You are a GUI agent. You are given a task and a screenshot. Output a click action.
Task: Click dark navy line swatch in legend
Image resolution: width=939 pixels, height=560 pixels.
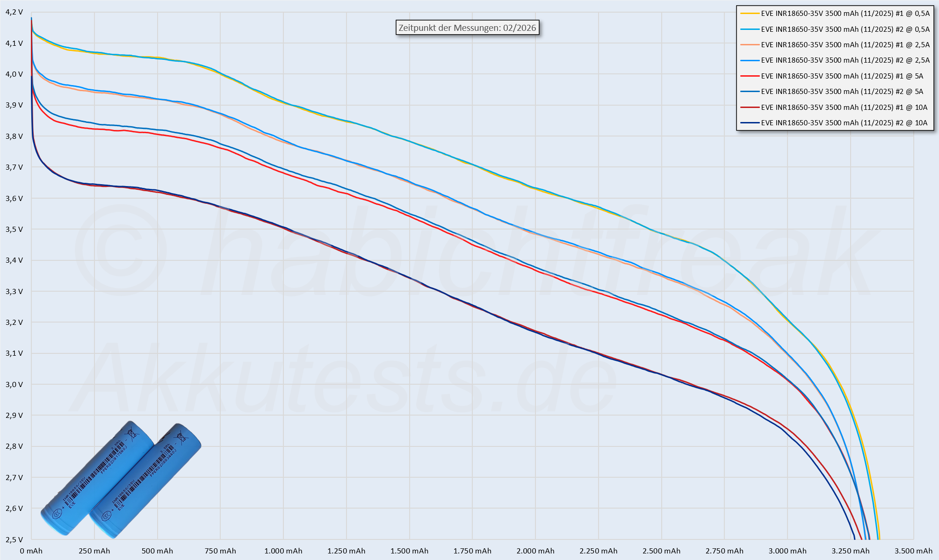[749, 123]
